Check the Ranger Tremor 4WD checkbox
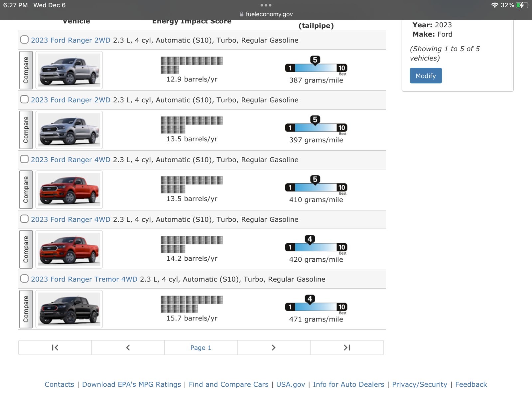Screen dimensions: 532x399 (24, 279)
